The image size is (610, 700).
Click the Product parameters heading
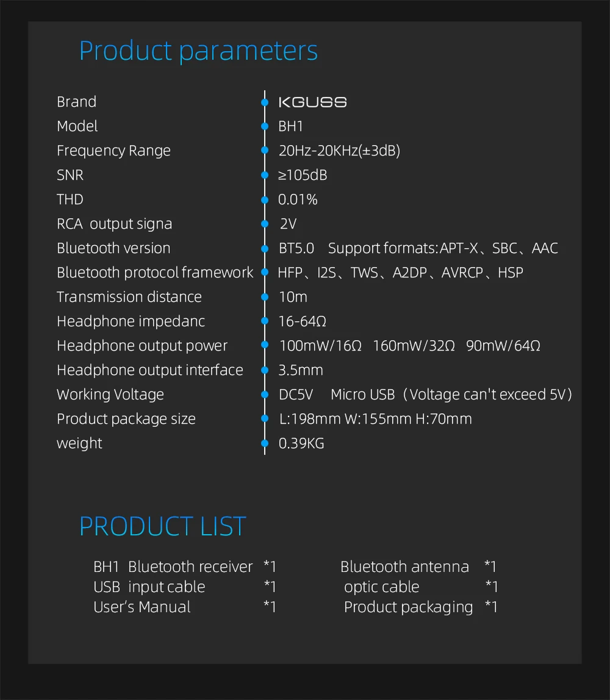coord(198,51)
